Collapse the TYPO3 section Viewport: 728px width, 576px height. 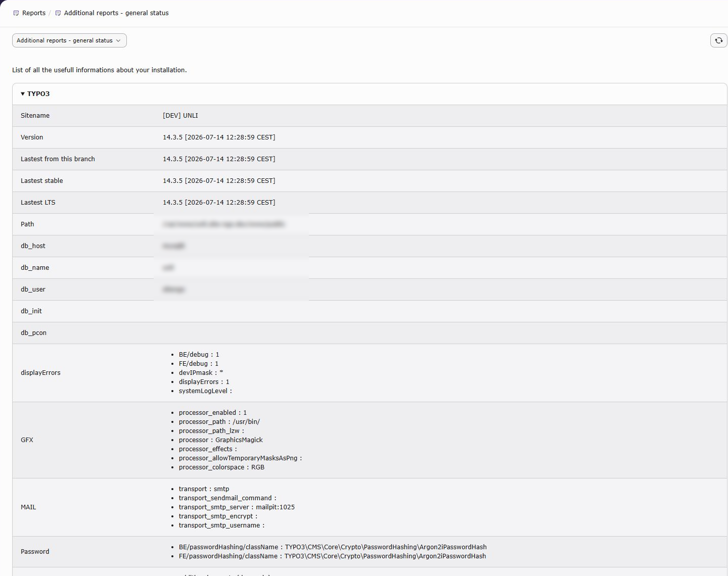(x=35, y=94)
